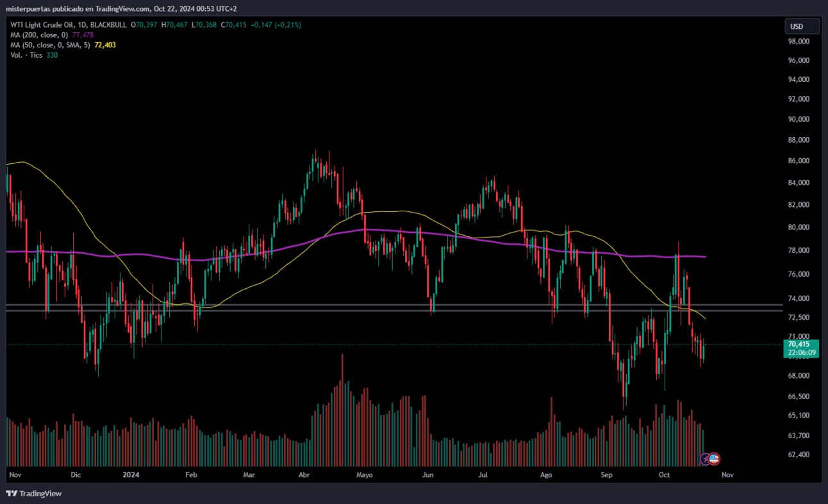Click the +0,147 (+0,21%) change value

[276, 25]
